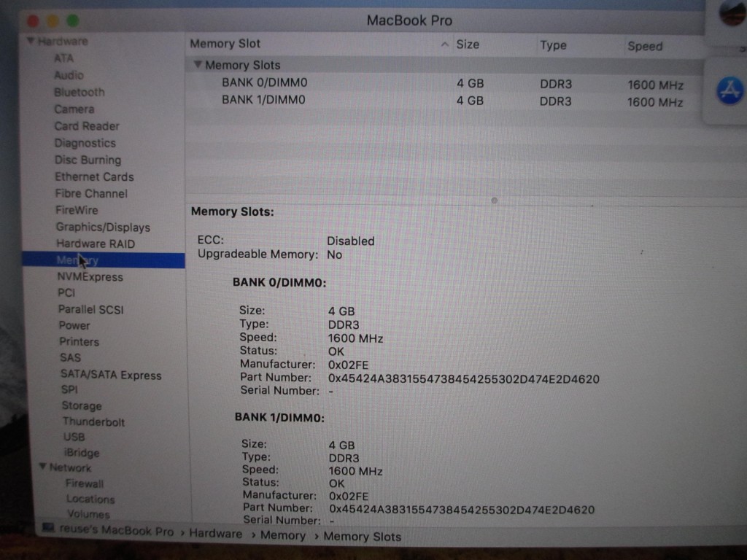Click the 1600 MHz cell for BANK 0
The height and width of the screenshot is (560, 747).
click(656, 85)
